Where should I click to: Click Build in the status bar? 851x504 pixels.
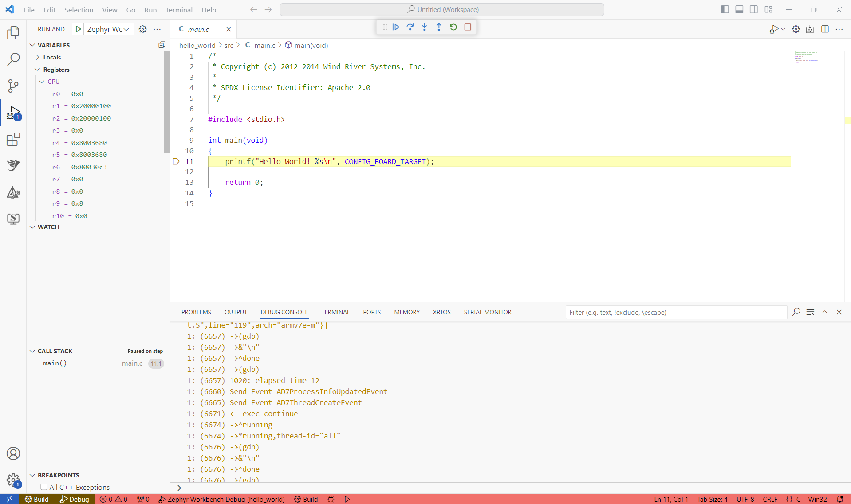(37, 499)
